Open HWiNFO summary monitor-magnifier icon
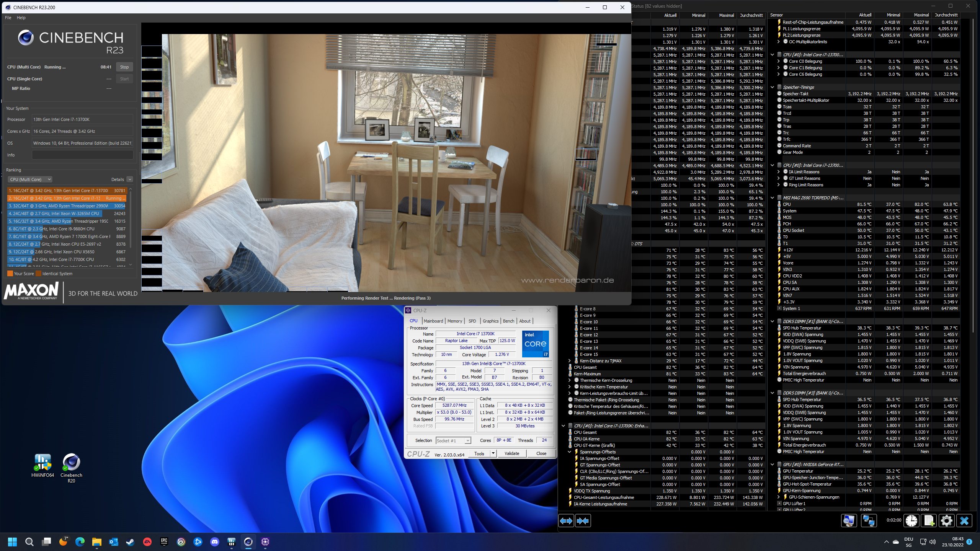Image resolution: width=980 pixels, height=551 pixels. [x=849, y=521]
